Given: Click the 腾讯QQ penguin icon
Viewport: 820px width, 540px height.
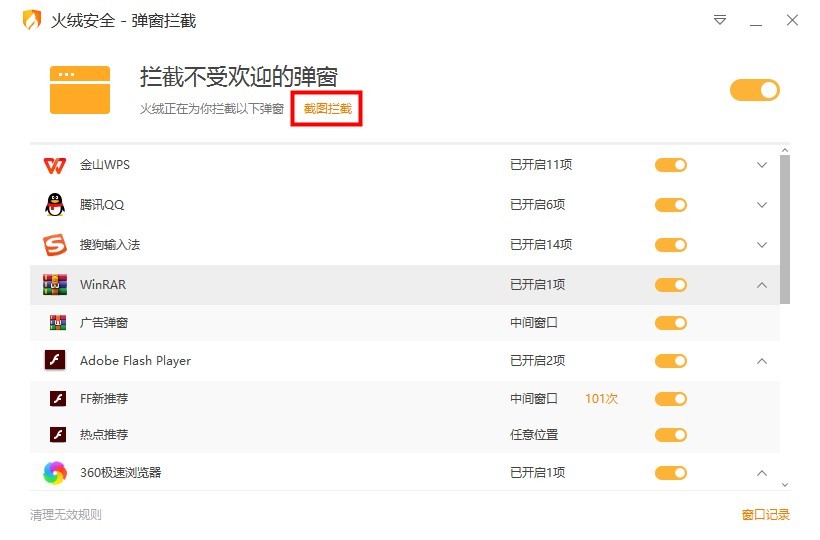Looking at the screenshot, I should point(55,205).
